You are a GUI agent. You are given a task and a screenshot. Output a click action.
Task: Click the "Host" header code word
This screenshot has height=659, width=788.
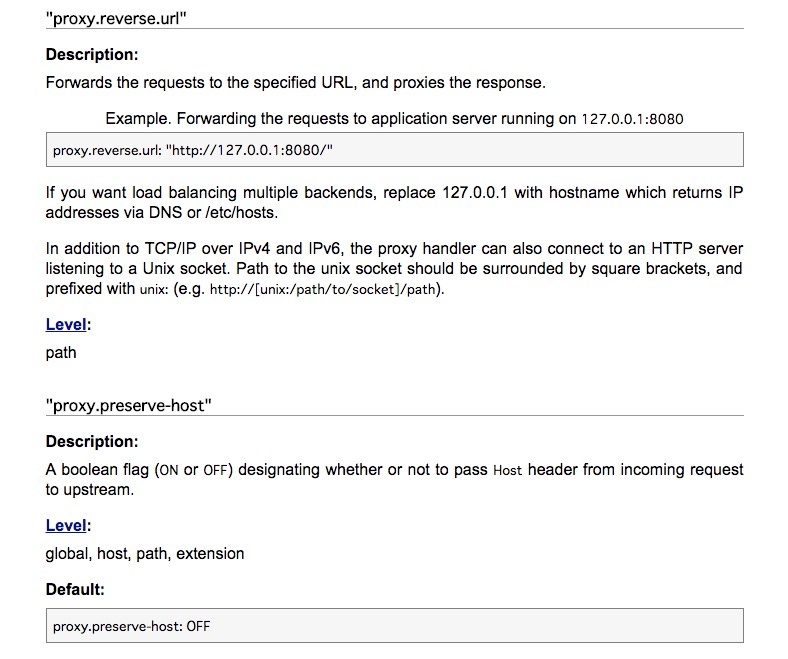point(507,470)
